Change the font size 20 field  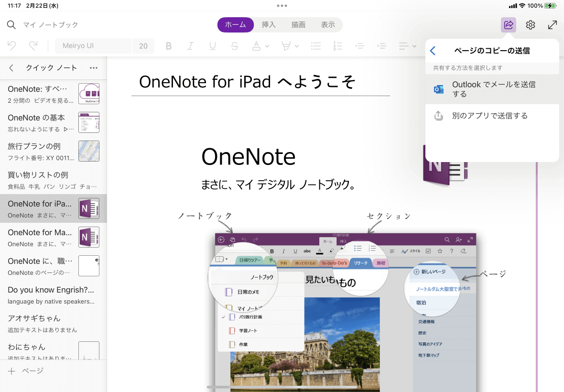click(x=143, y=46)
